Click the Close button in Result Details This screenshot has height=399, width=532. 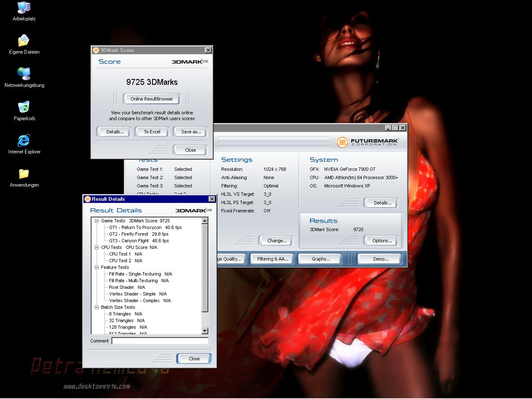[x=194, y=359]
